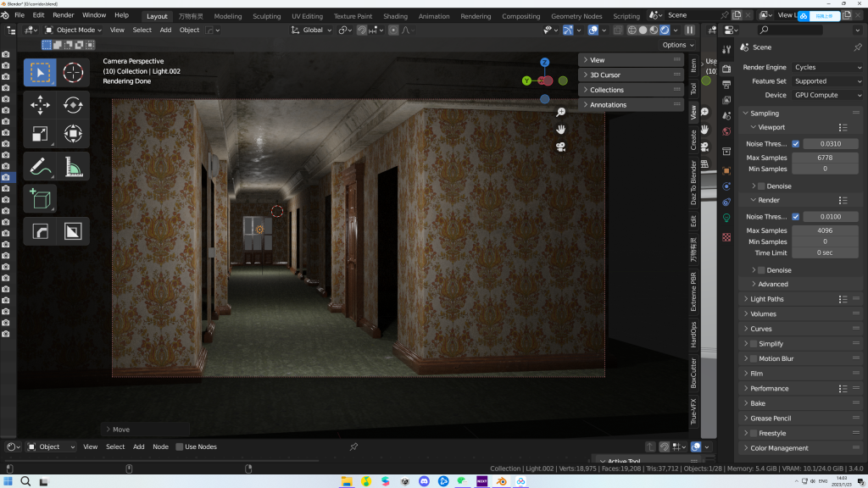Viewport: 868px width, 488px height.
Task: Open Physics properties tab icon
Action: tap(726, 186)
